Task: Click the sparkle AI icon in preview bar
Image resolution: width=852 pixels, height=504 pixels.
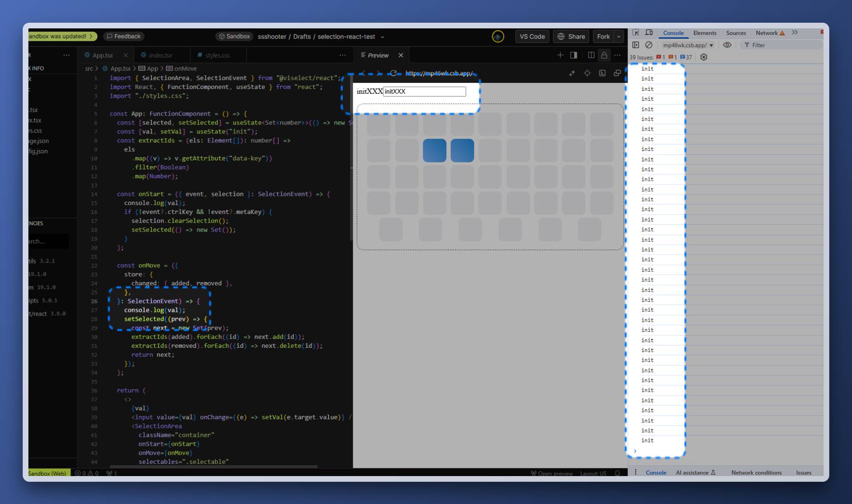Action: point(572,73)
